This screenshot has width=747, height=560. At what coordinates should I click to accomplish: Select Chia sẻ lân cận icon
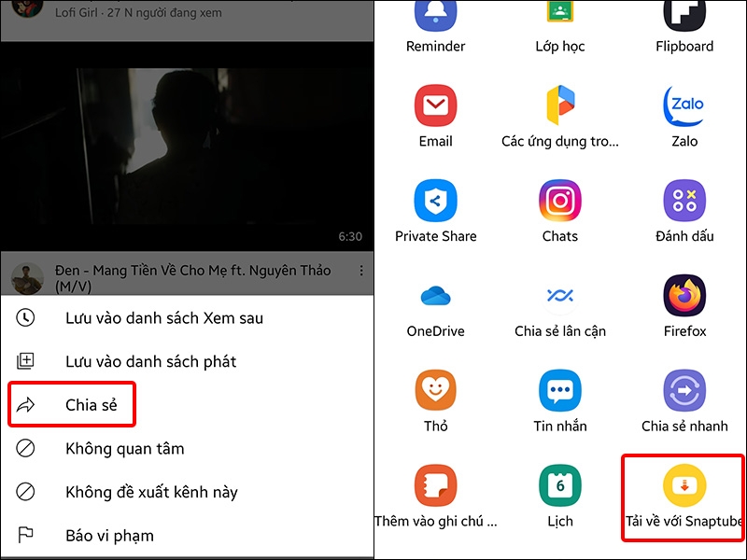pyautogui.click(x=559, y=296)
